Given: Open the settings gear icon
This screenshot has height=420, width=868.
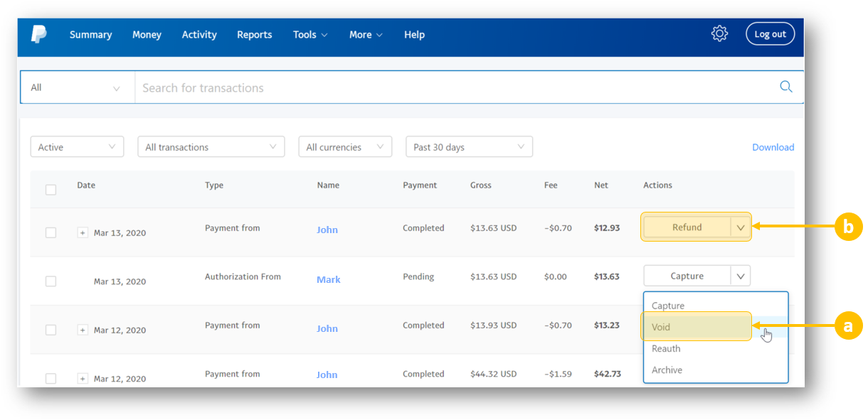Looking at the screenshot, I should point(719,33).
